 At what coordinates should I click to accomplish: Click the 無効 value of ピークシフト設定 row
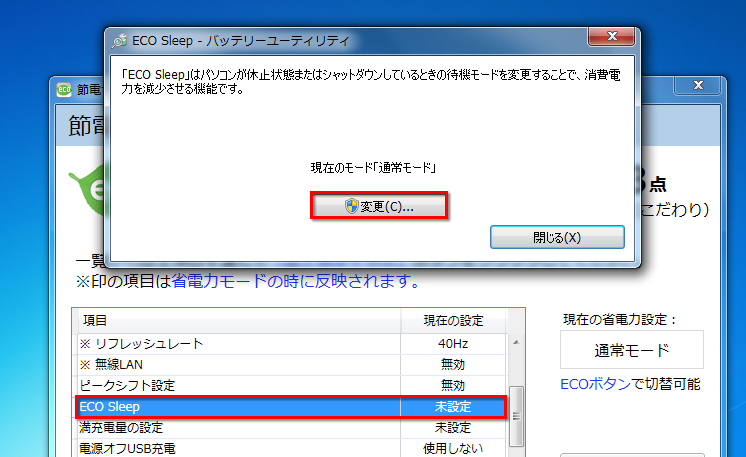pyautogui.click(x=453, y=385)
